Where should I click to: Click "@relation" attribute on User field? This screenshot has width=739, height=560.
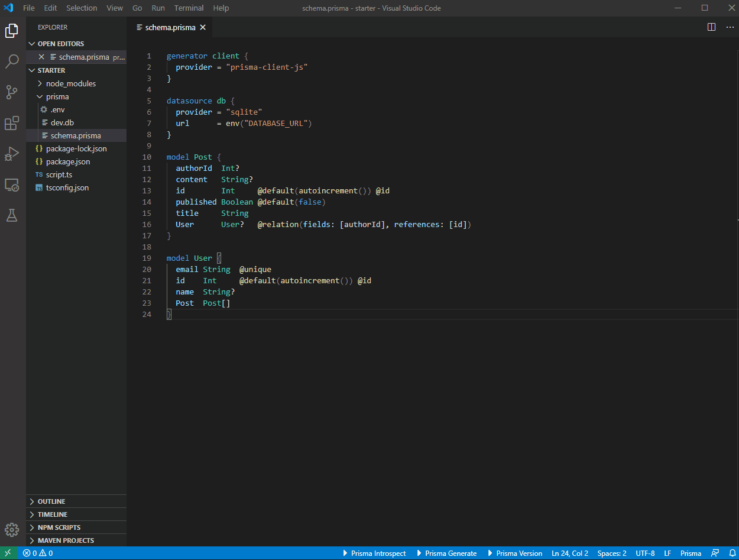click(278, 225)
